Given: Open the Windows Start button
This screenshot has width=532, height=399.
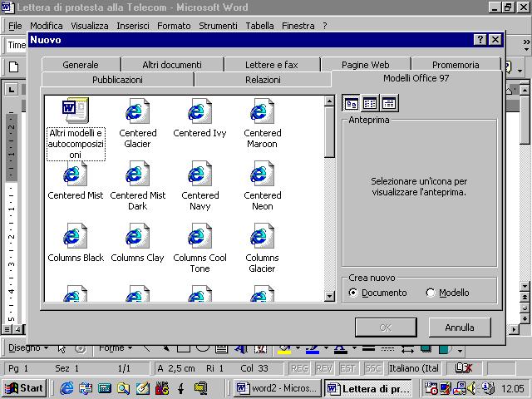Looking at the screenshot, I should (x=24, y=388).
